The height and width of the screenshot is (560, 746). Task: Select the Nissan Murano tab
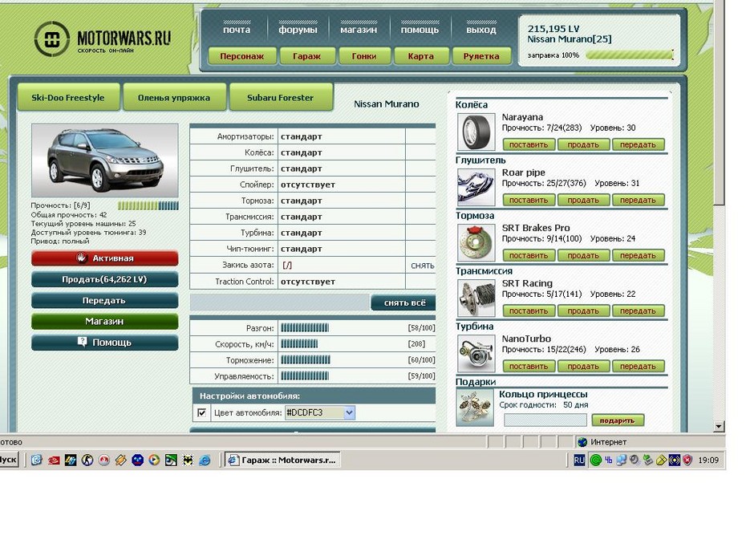(387, 103)
